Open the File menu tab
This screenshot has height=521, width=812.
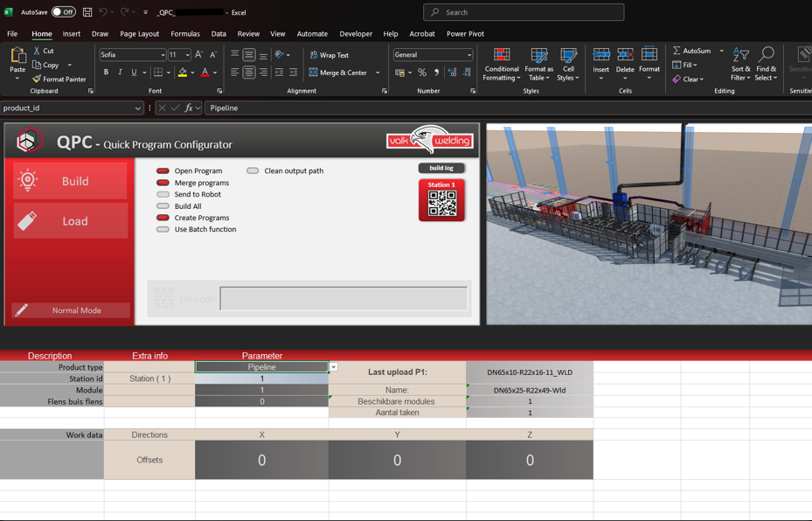(x=12, y=34)
